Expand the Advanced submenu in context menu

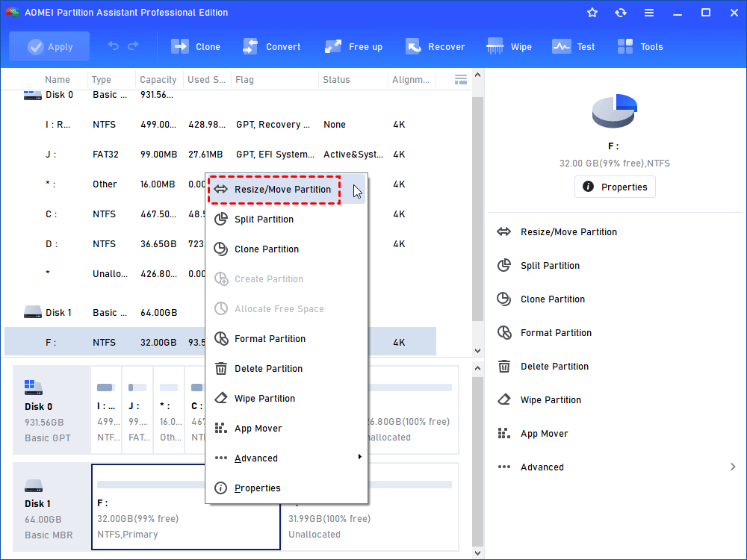point(286,458)
